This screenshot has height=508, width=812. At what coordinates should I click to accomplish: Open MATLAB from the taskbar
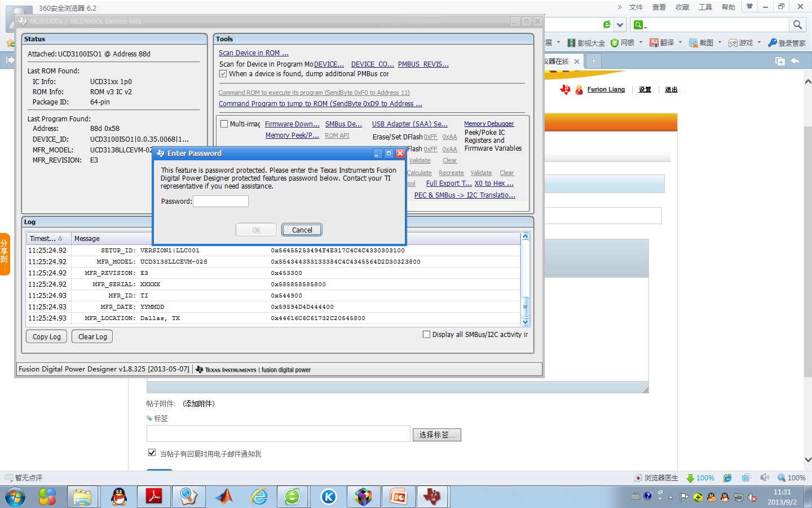click(224, 497)
